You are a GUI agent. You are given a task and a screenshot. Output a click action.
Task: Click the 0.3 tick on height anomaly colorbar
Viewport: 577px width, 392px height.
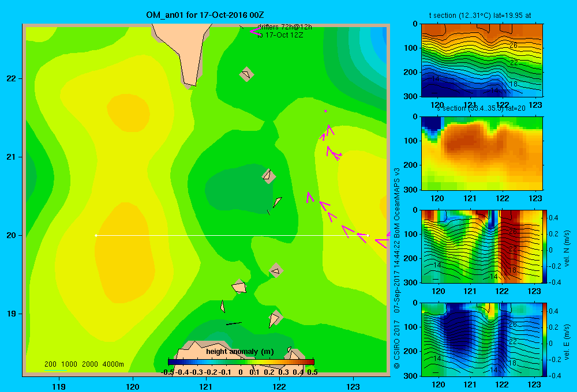(x=283, y=372)
